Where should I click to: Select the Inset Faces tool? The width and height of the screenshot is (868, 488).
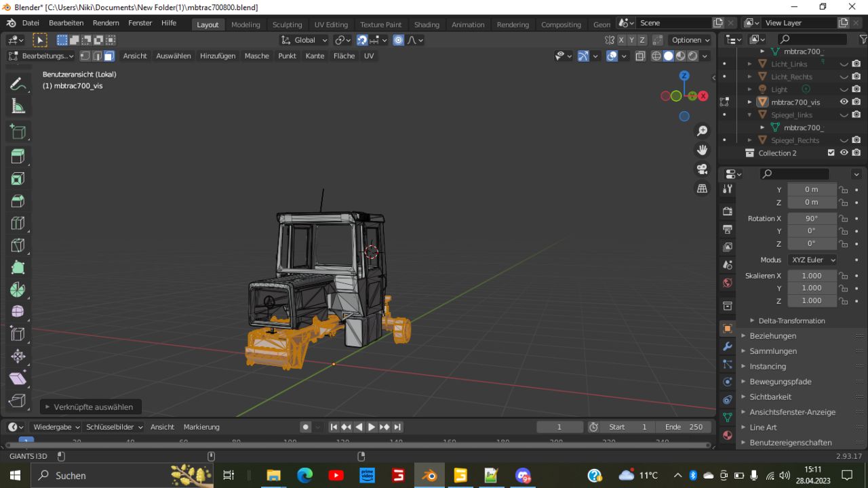tap(18, 179)
